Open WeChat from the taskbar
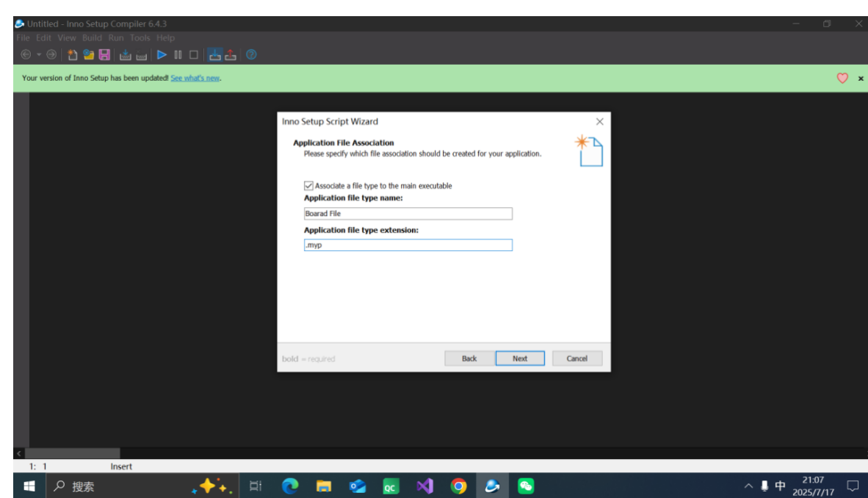This screenshot has width=868, height=498. (526, 486)
